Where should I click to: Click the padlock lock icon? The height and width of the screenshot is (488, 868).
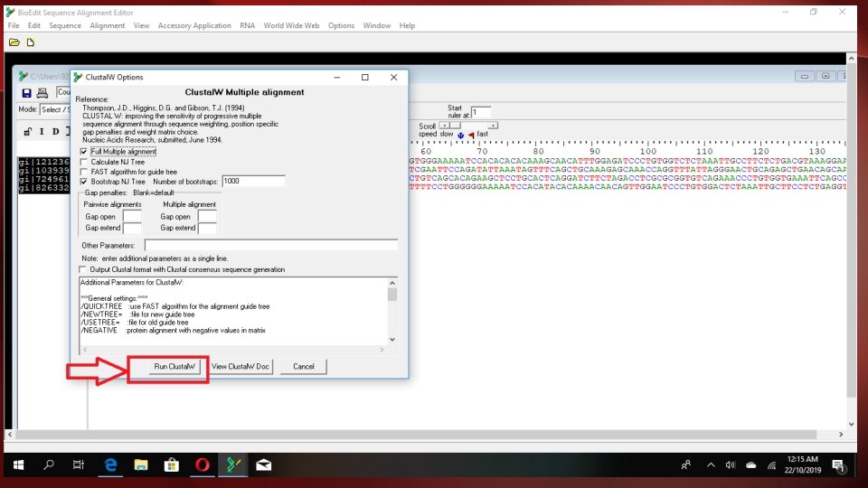pos(28,132)
